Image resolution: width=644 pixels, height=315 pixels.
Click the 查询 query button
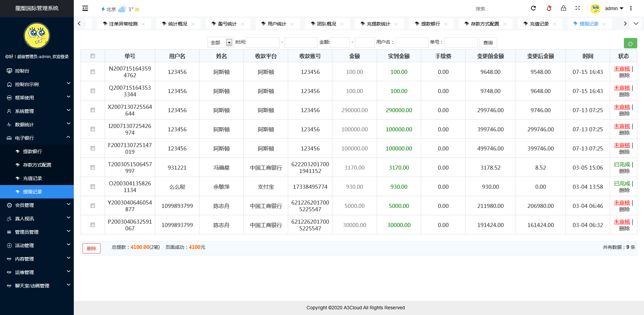[x=488, y=42]
